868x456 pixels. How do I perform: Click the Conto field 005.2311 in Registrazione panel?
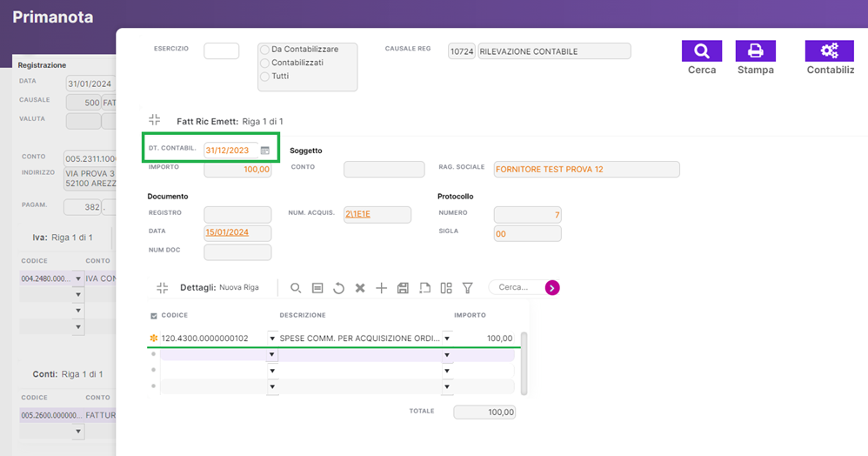[x=90, y=159]
